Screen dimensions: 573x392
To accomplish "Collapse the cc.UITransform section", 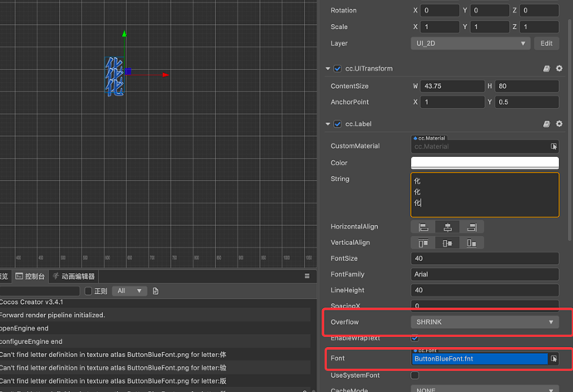I will (328, 69).
